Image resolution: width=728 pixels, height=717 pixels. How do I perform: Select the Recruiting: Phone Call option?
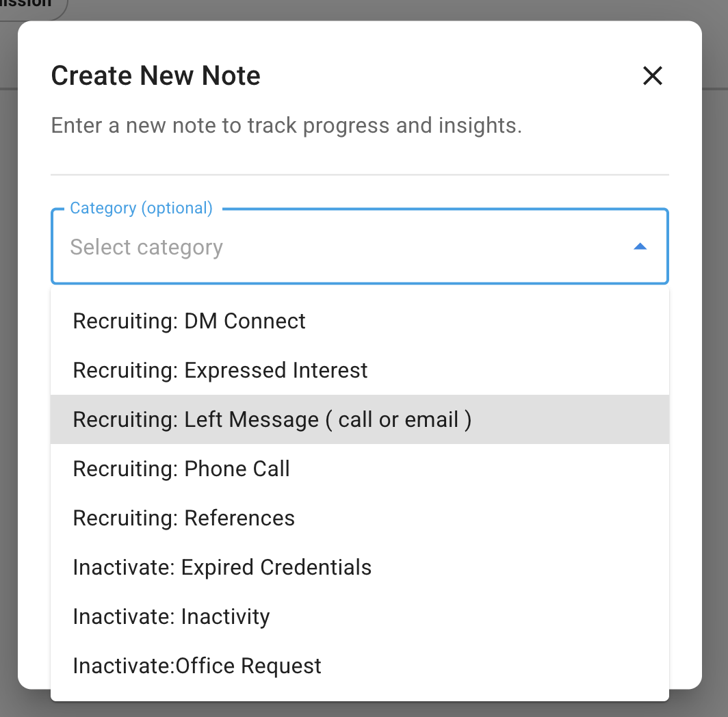pos(181,469)
